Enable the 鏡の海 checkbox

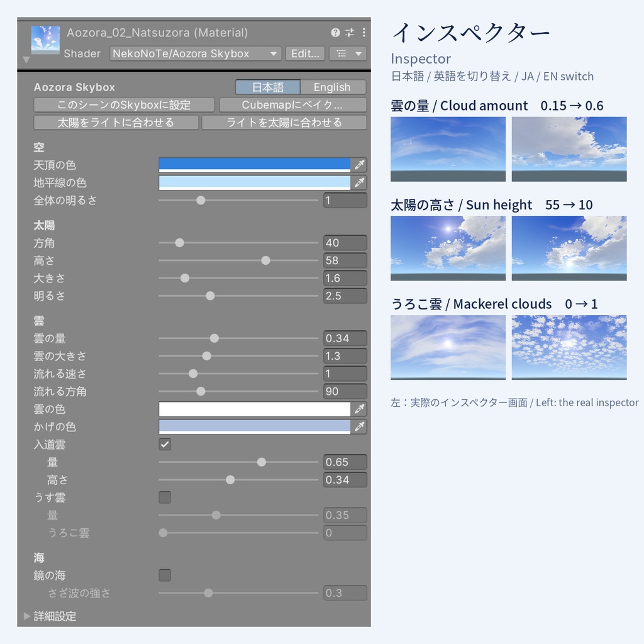pos(165,575)
